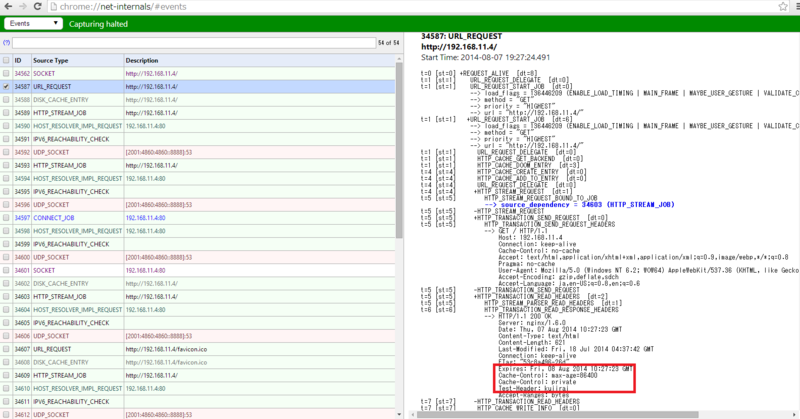Click the event list vertical scrollbar thumb
800x419 pixels.
(399, 150)
